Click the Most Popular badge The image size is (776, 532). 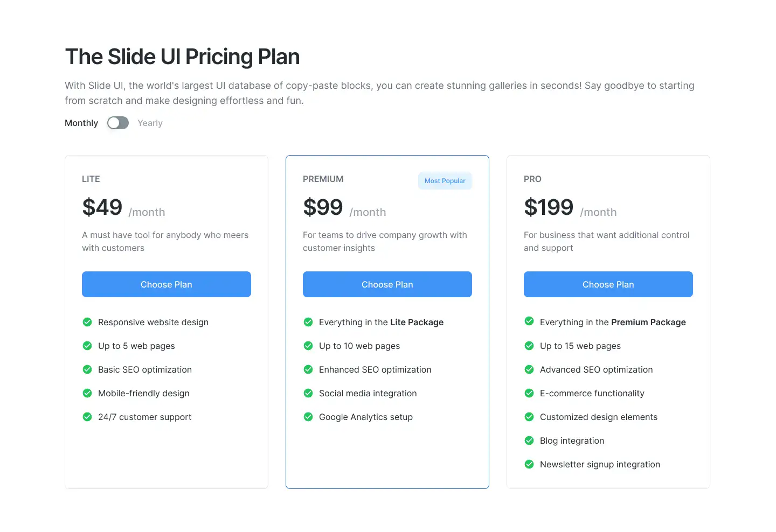click(445, 181)
